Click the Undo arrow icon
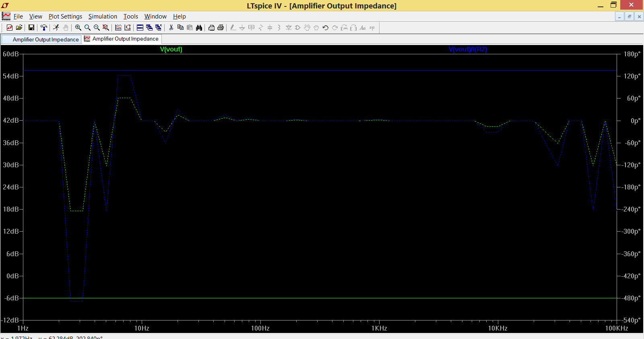The image size is (644, 339). (x=325, y=28)
